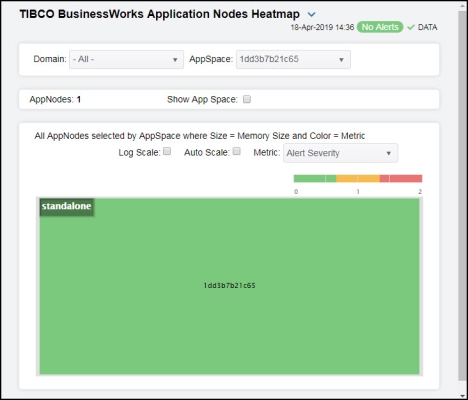Toggle the Auto Scale checkbox
This screenshot has width=468, height=400.
pos(236,151)
